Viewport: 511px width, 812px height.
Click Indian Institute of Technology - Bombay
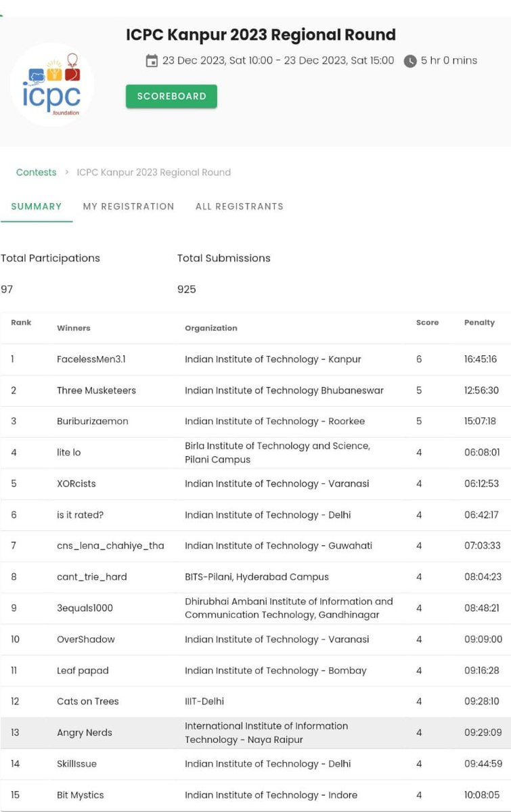click(275, 671)
